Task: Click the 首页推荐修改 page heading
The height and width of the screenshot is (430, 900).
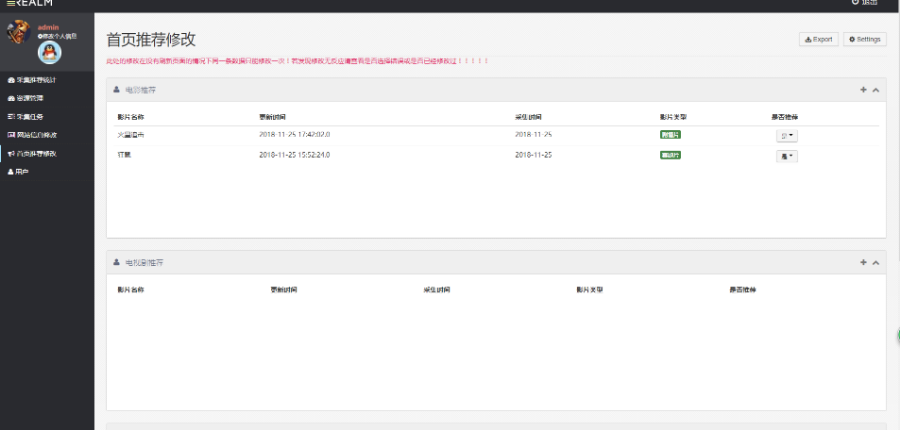Action: point(151,40)
